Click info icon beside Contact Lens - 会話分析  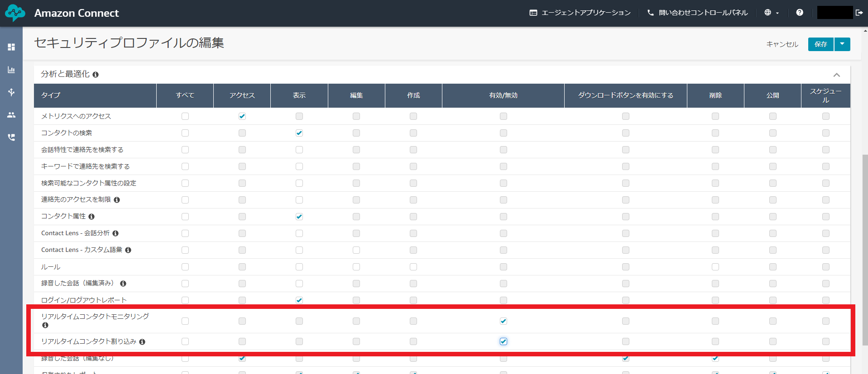click(x=115, y=233)
